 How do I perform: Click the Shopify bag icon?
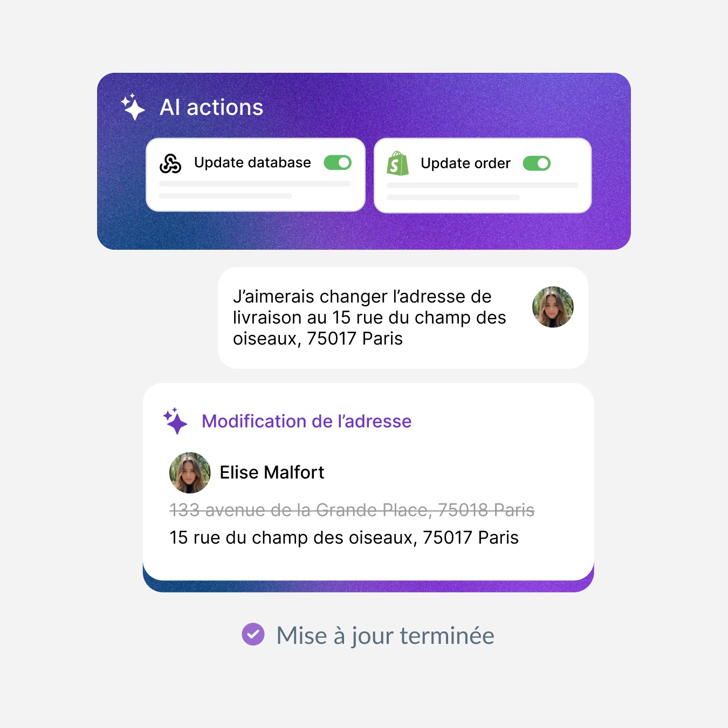coord(397,163)
